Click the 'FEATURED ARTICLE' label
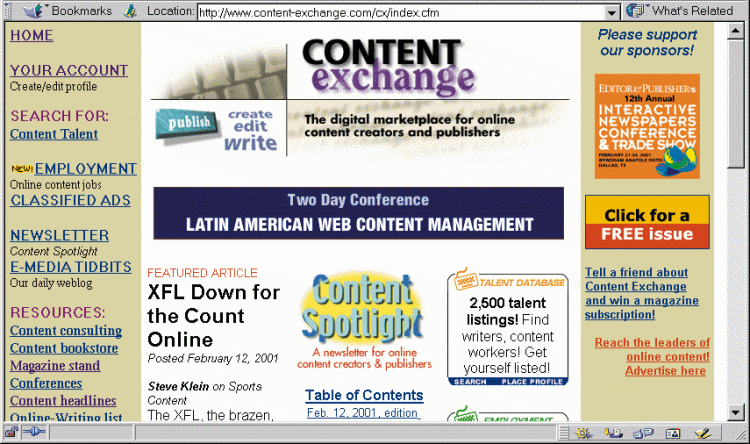This screenshot has height=444, width=750. pos(202,273)
